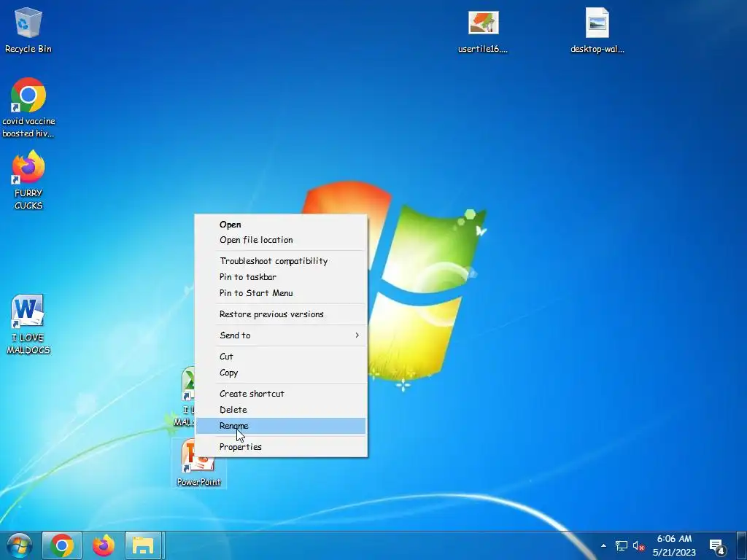The width and height of the screenshot is (747, 560).
Task: Click the Chrome shortcut "covid vaccine boosted hiv..."
Action: [28, 108]
